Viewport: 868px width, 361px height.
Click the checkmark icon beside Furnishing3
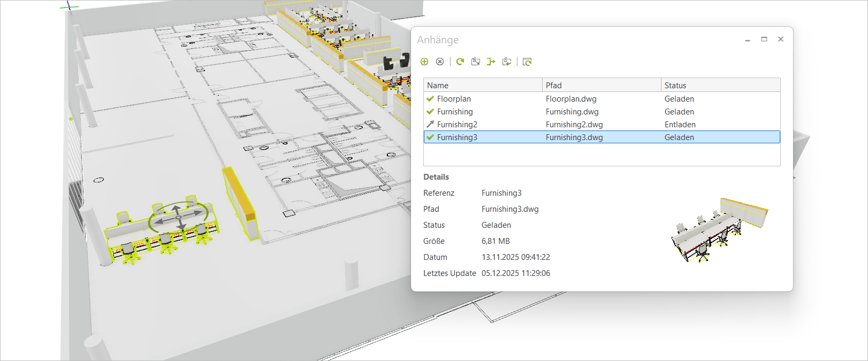[x=430, y=137]
